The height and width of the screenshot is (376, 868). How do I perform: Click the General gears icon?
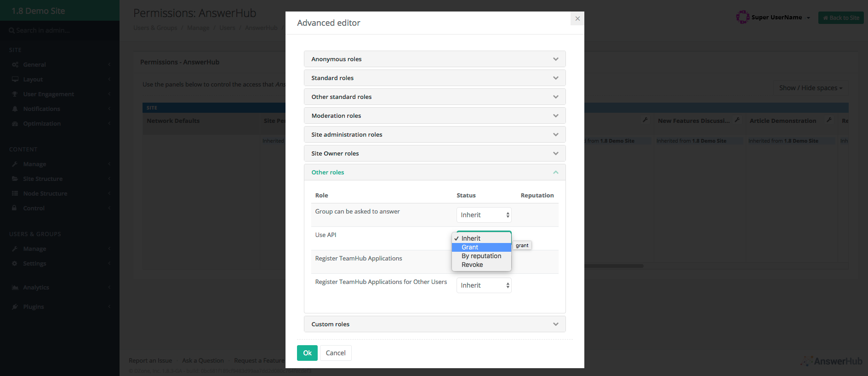pyautogui.click(x=15, y=64)
